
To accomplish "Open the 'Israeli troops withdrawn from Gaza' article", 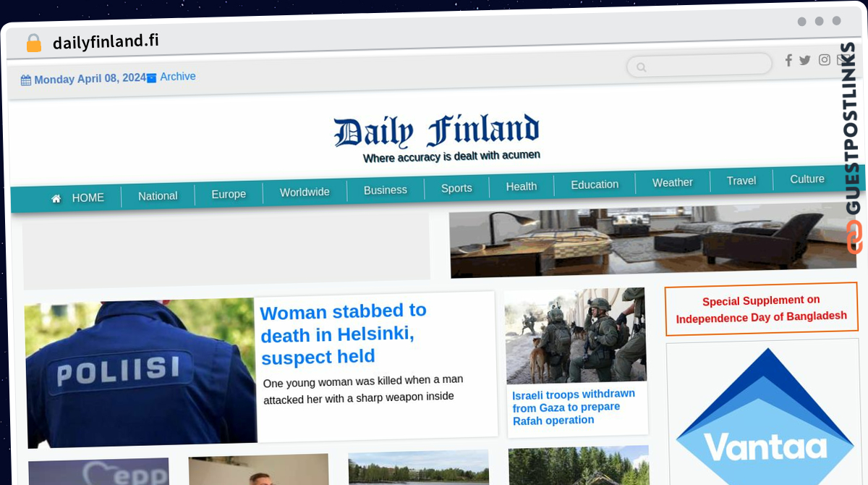I will click(574, 407).
